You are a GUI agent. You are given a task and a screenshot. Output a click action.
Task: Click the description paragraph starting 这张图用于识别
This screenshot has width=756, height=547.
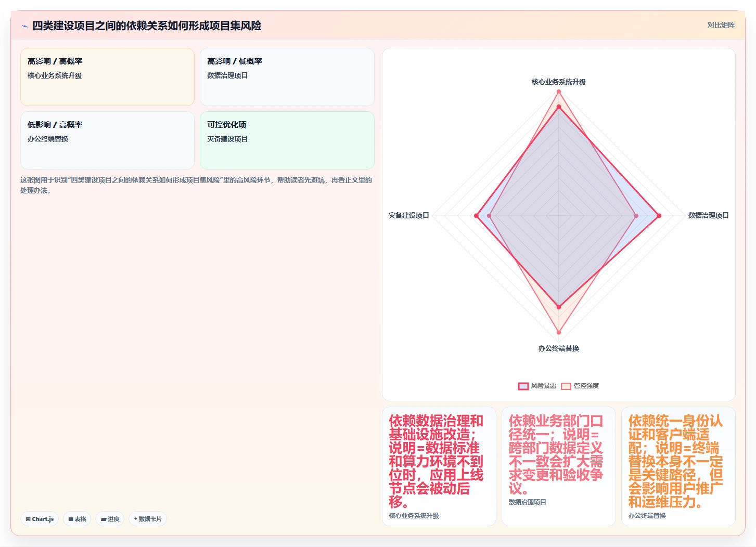click(196, 185)
